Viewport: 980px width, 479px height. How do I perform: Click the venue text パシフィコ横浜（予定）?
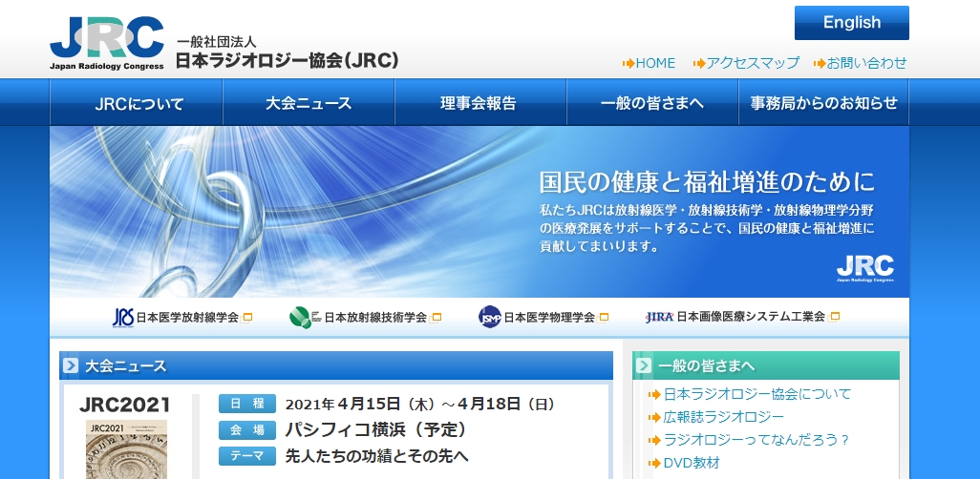tap(375, 429)
